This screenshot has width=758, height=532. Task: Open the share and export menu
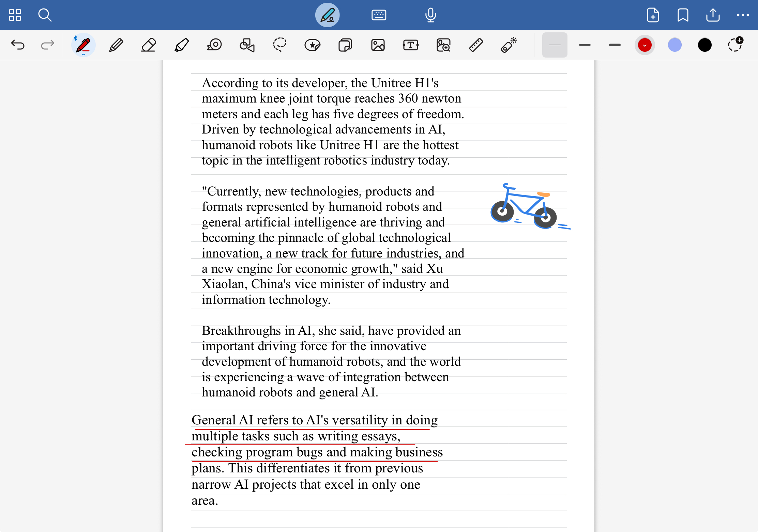tap(713, 15)
